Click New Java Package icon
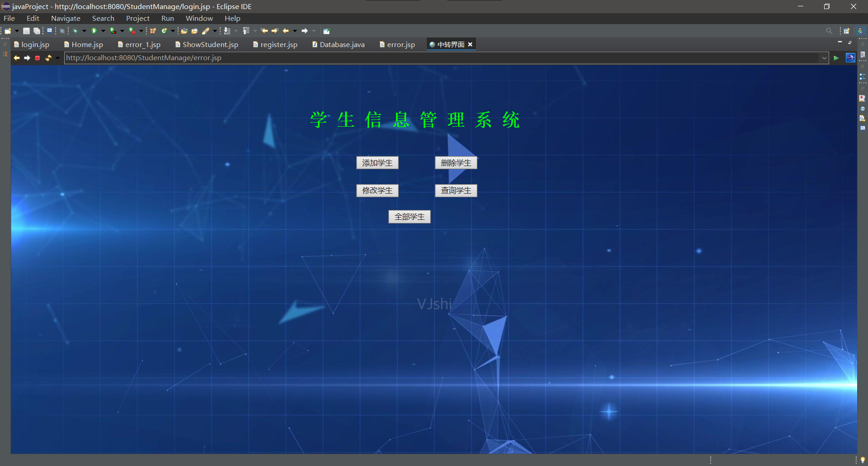The width and height of the screenshot is (868, 466). tap(153, 31)
